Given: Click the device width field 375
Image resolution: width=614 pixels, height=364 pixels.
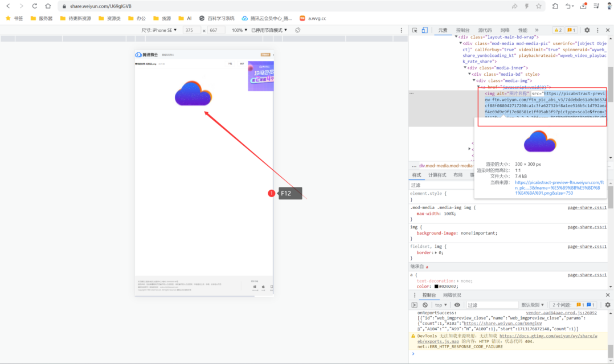Looking at the screenshot, I should click(192, 30).
